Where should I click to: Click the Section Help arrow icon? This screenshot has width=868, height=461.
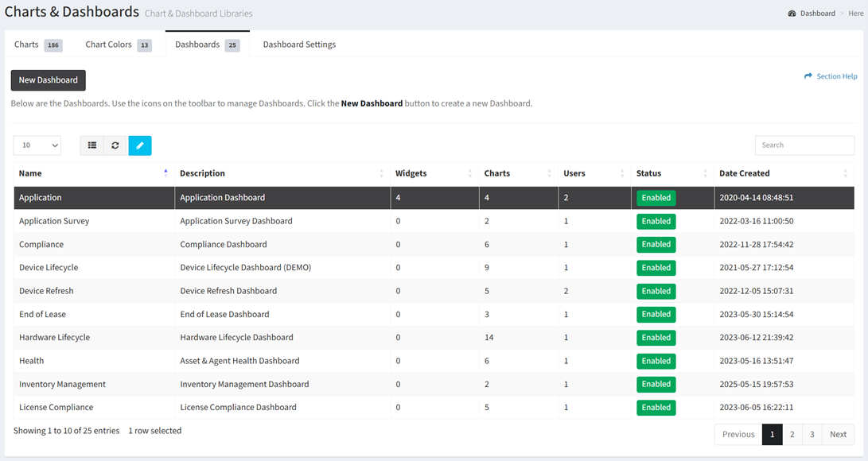pos(808,76)
